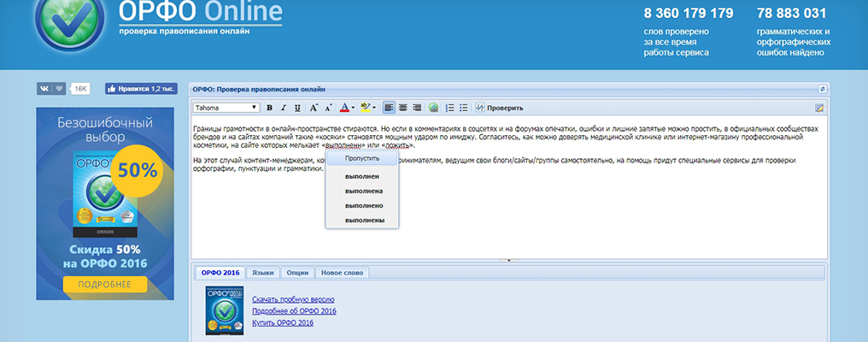Click the VK heart like icon
Screen dimensions: 868x342
[59, 89]
